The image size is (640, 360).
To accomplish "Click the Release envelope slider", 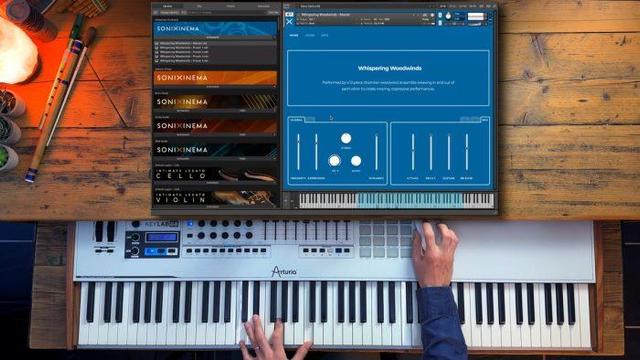I will (x=467, y=152).
